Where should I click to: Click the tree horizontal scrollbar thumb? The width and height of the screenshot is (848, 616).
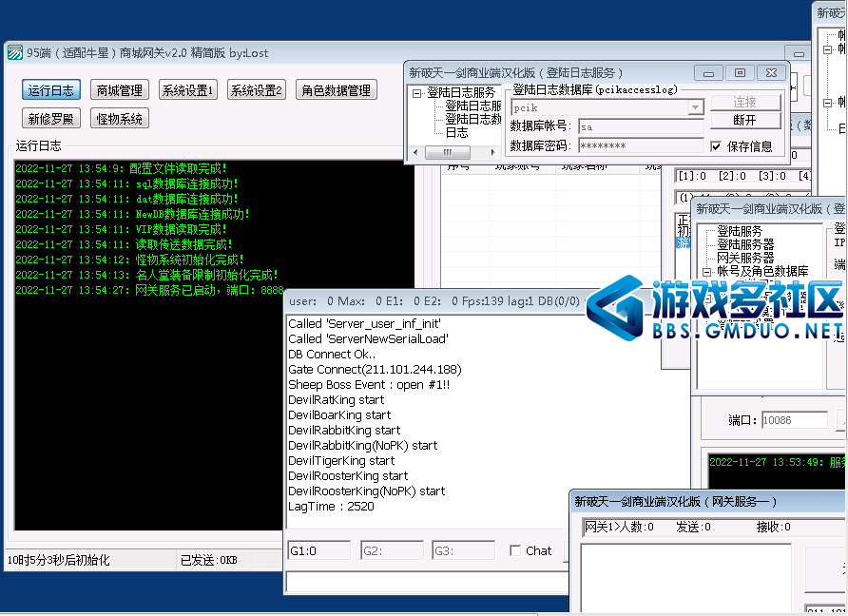[x=447, y=152]
